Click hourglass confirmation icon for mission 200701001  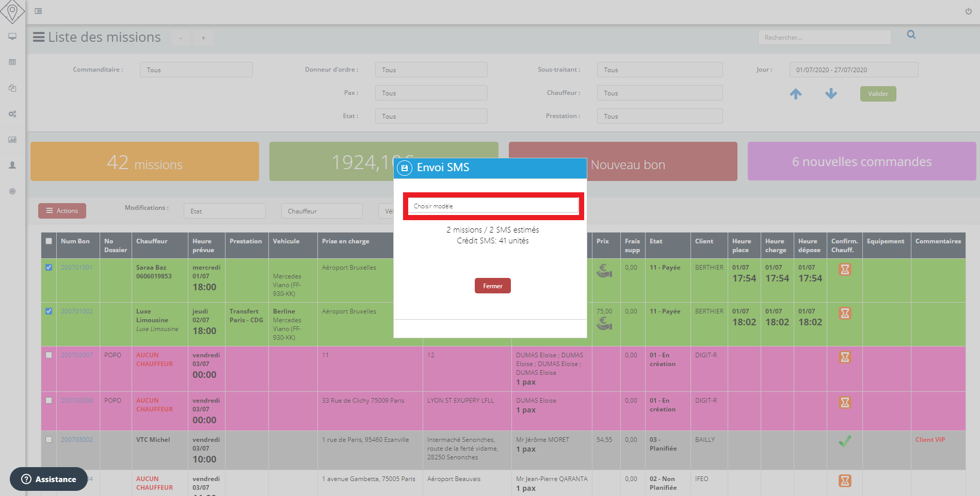[844, 270]
